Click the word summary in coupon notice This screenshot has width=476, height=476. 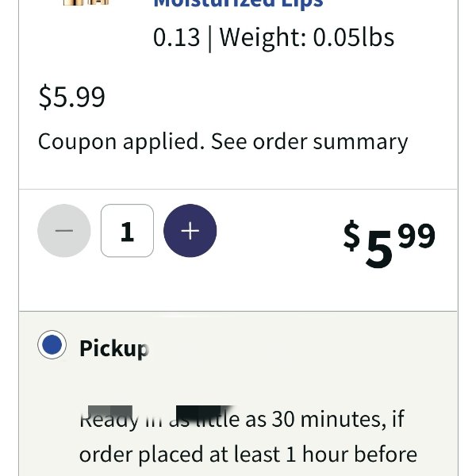(360, 143)
